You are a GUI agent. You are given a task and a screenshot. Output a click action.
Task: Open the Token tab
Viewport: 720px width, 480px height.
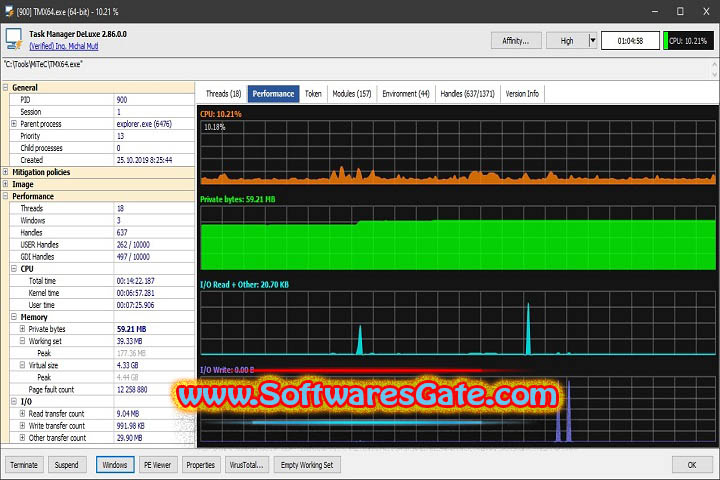[313, 94]
